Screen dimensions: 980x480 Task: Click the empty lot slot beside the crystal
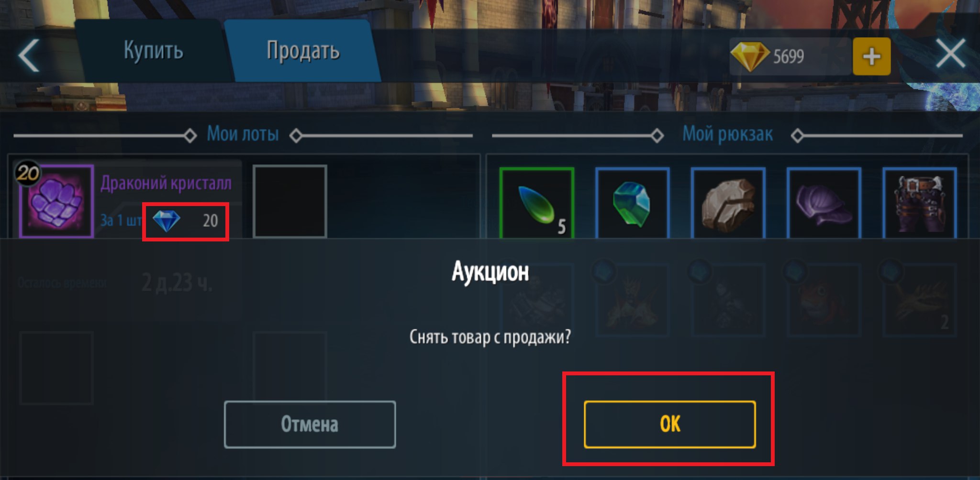(x=290, y=201)
